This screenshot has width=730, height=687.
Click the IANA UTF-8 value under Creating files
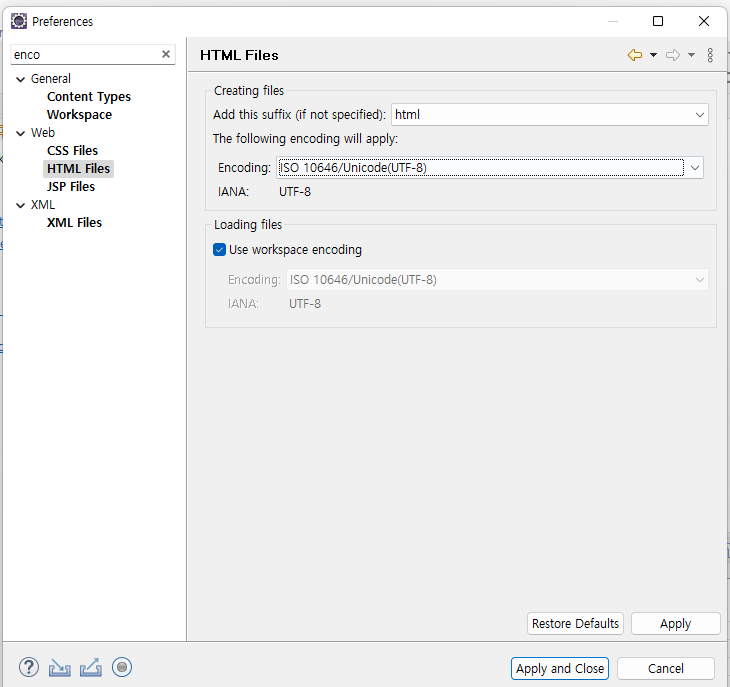pos(295,192)
